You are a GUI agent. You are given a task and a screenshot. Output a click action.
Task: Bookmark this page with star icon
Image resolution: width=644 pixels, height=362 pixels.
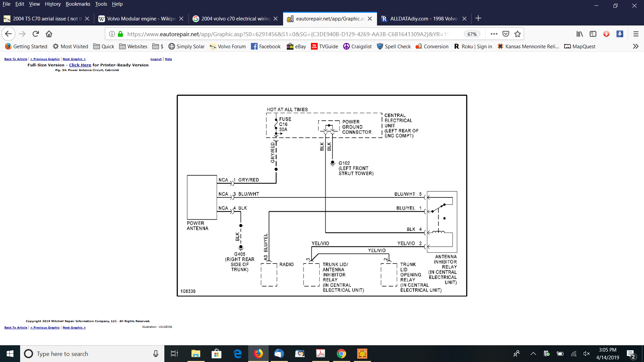point(518,34)
